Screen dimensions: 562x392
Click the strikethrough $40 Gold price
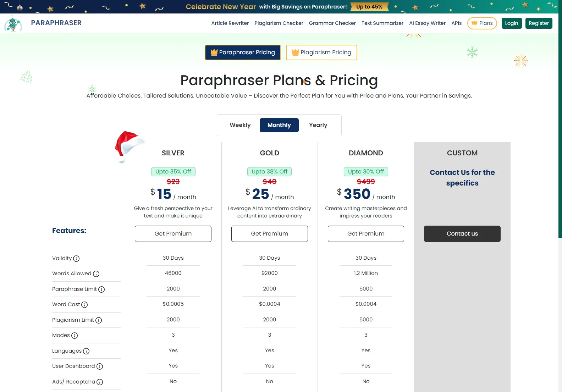[x=270, y=182]
